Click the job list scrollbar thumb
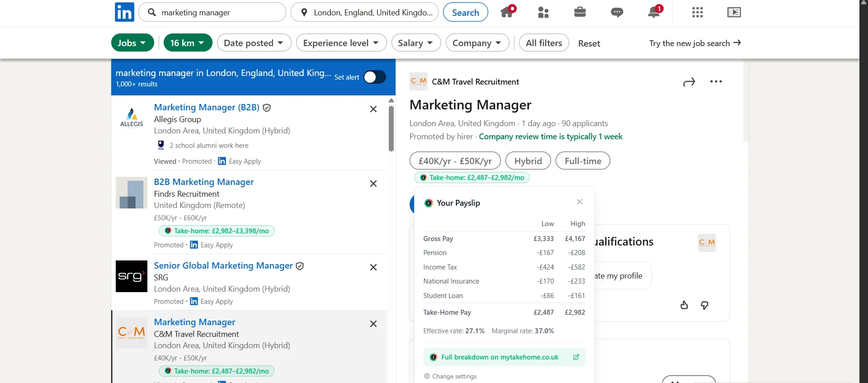 pos(392,128)
